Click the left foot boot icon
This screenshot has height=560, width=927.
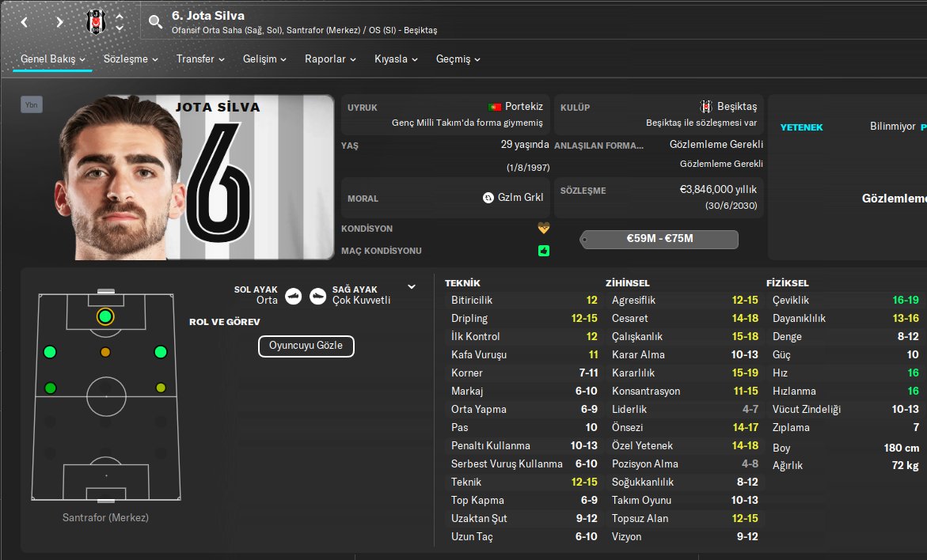tap(293, 296)
